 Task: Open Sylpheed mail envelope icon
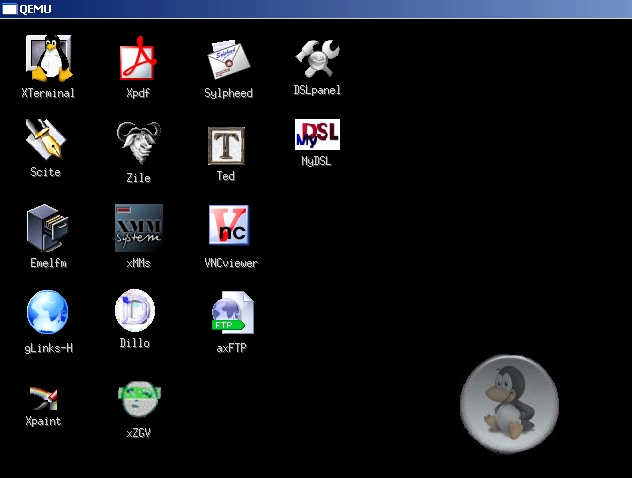coord(229,60)
